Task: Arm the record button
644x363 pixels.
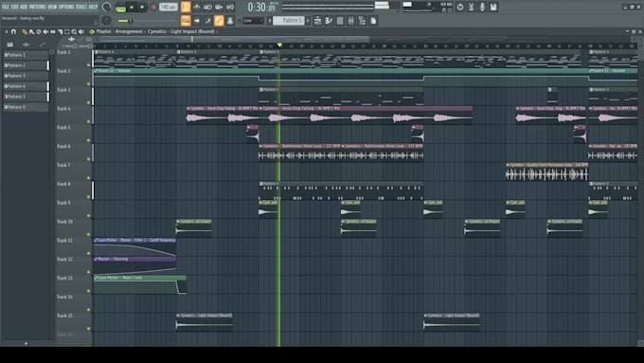Action: click(x=153, y=7)
